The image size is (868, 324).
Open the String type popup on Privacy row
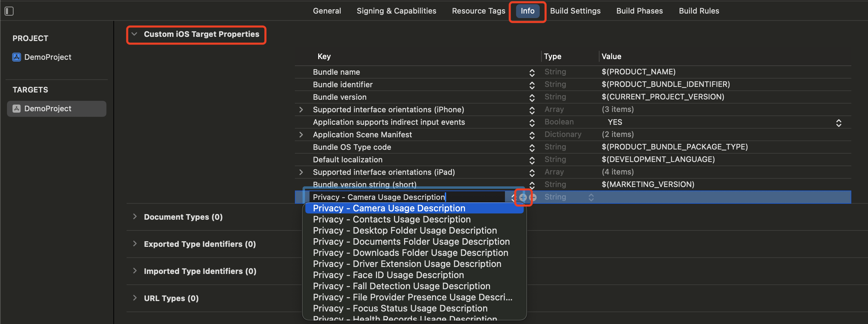click(x=591, y=197)
